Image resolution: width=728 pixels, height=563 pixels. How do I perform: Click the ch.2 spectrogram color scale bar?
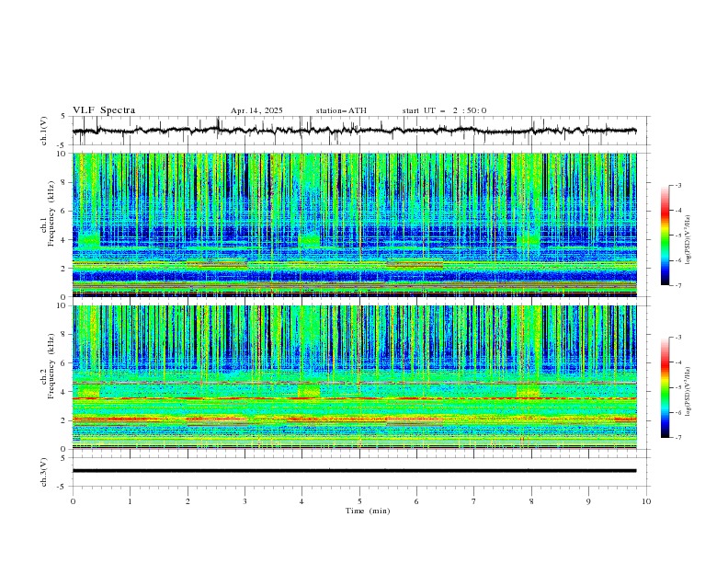tap(665, 387)
